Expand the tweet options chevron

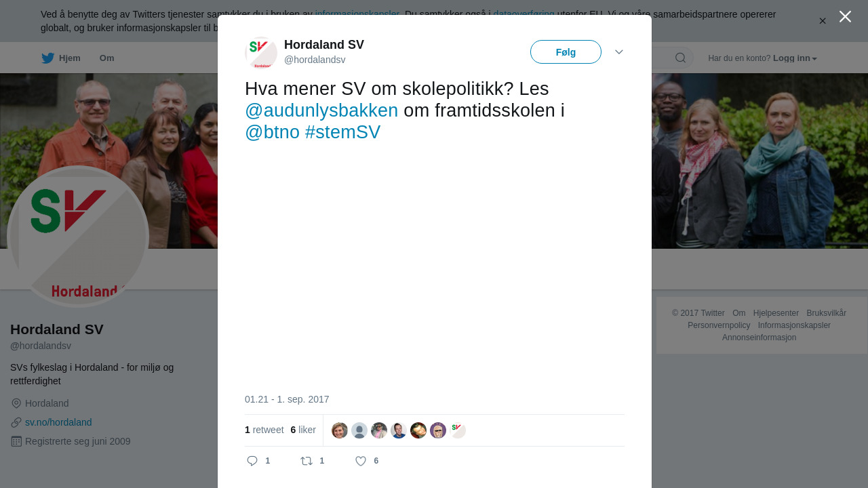pos(619,52)
